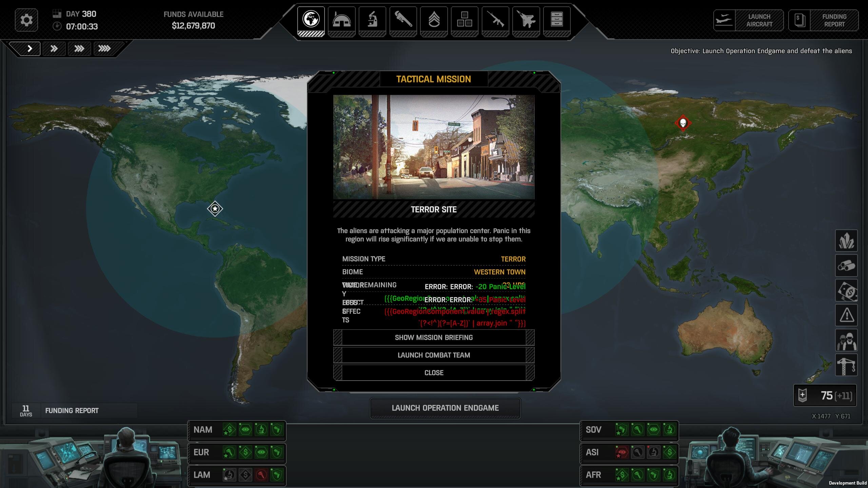This screenshot has width=868, height=488.
Task: Open settings gear menu
Action: pyautogui.click(x=26, y=20)
